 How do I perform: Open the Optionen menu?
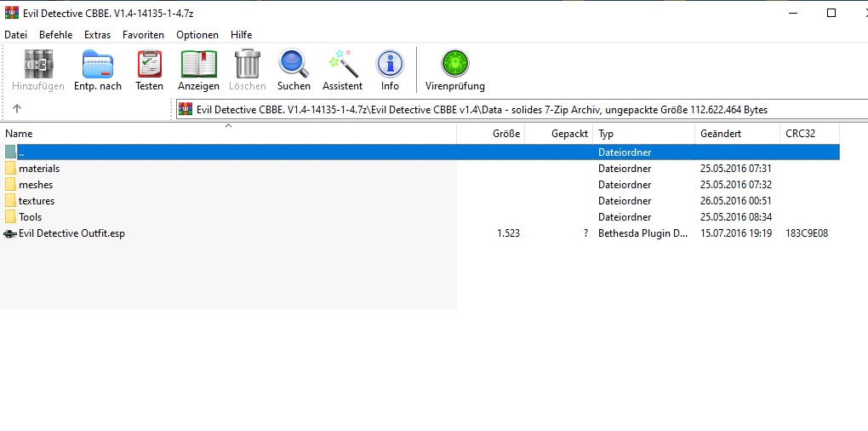pos(197,35)
